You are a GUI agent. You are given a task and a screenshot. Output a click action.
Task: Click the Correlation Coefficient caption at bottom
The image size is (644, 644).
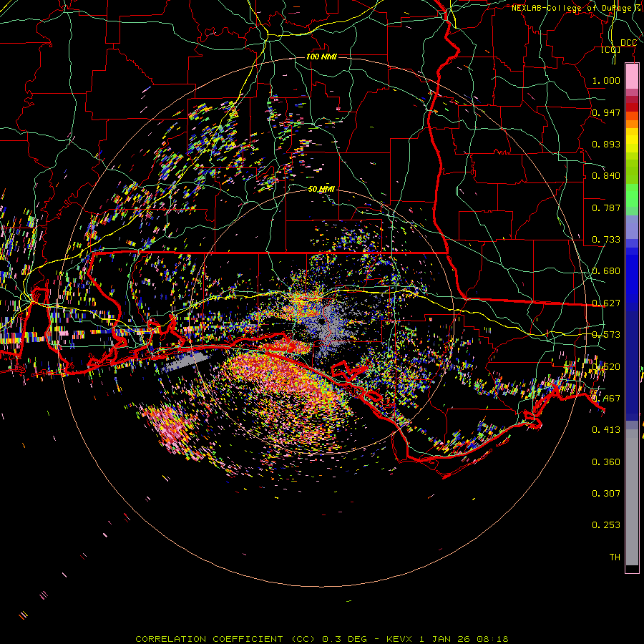pos(321,639)
